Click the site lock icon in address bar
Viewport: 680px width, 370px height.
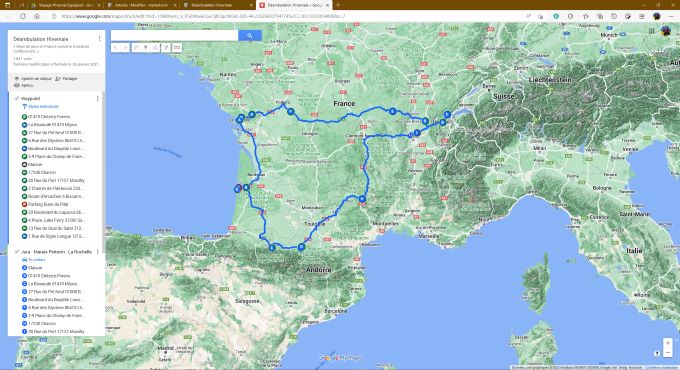[x=54, y=16]
